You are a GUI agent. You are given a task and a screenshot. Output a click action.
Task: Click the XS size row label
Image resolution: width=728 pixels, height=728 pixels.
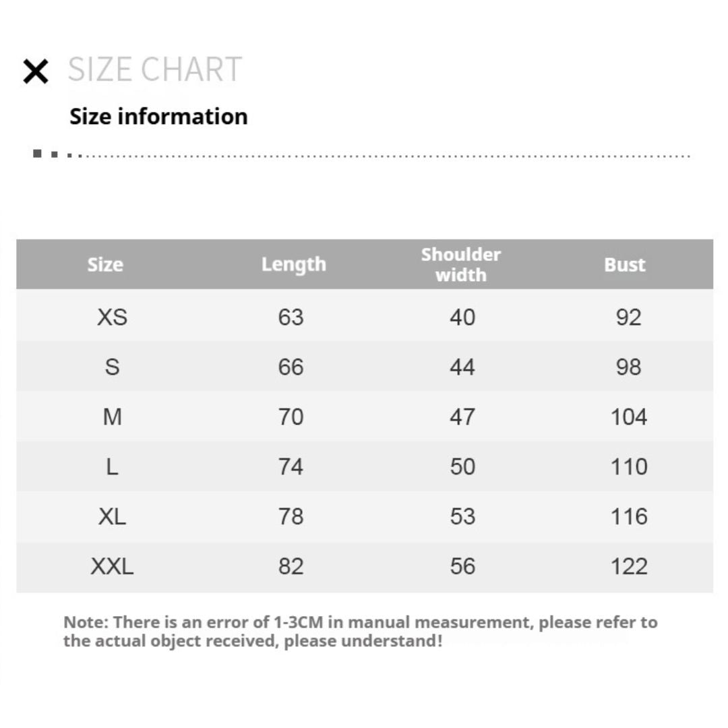pos(112,317)
